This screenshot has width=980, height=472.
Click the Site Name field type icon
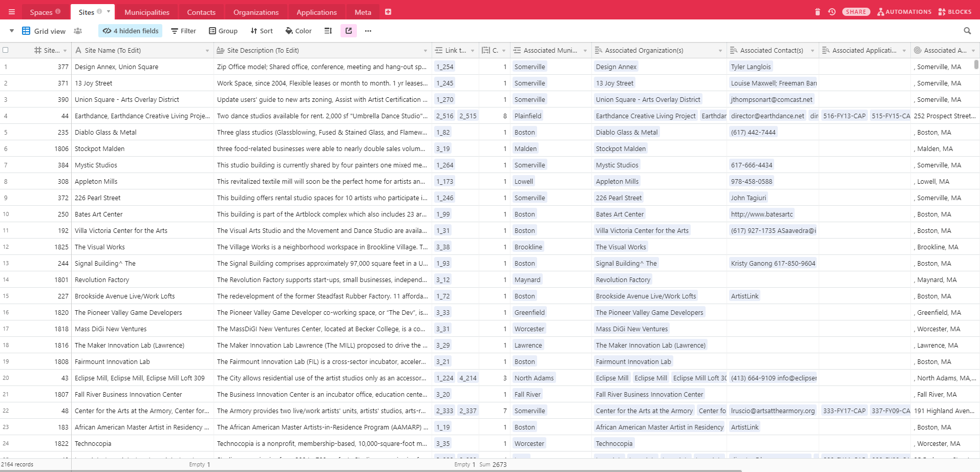pyautogui.click(x=78, y=50)
